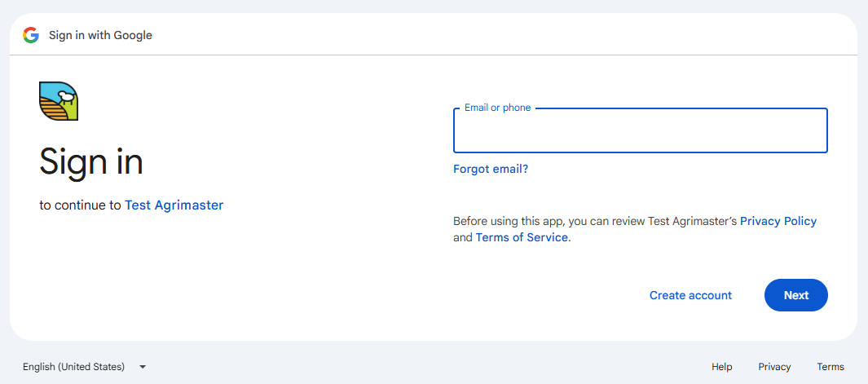868x384 pixels.
Task: Click the large Sign in heading
Action: pos(91,162)
